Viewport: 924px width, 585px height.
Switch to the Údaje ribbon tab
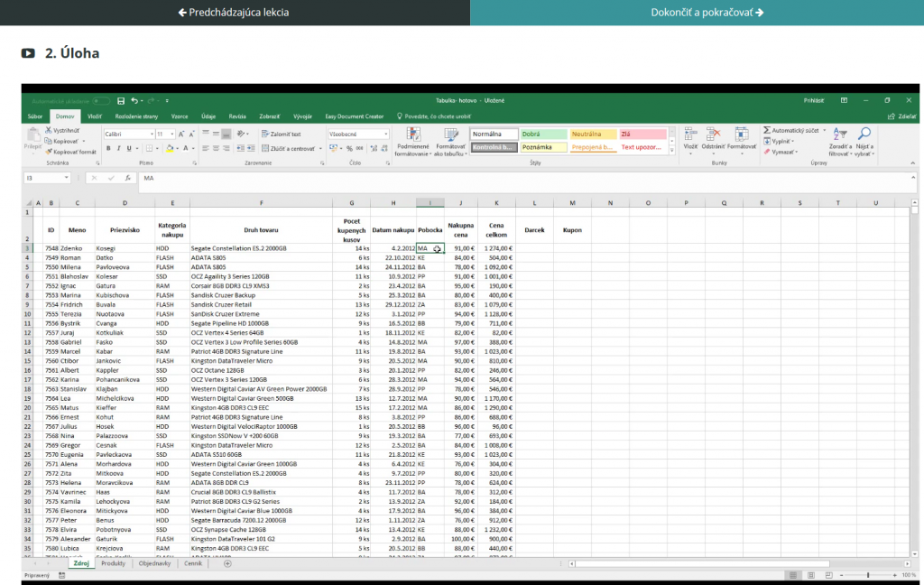point(208,116)
